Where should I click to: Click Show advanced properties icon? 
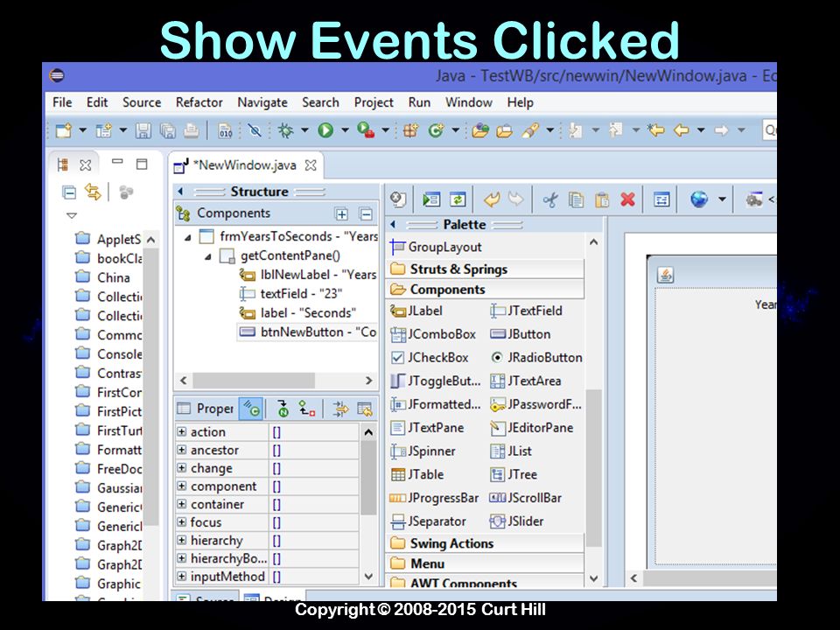340,409
